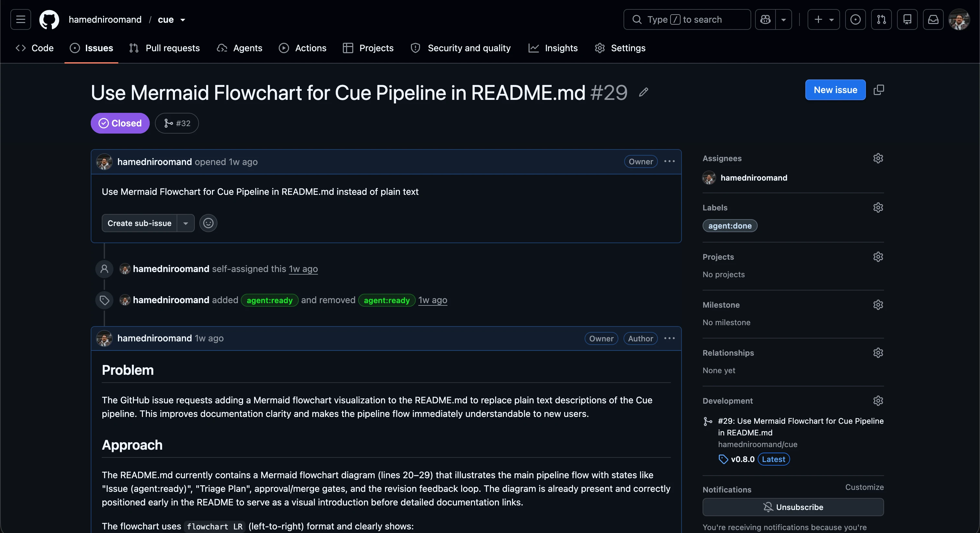This screenshot has width=980, height=533.
Task: Switch to Pull requests tab
Action: coord(164,48)
